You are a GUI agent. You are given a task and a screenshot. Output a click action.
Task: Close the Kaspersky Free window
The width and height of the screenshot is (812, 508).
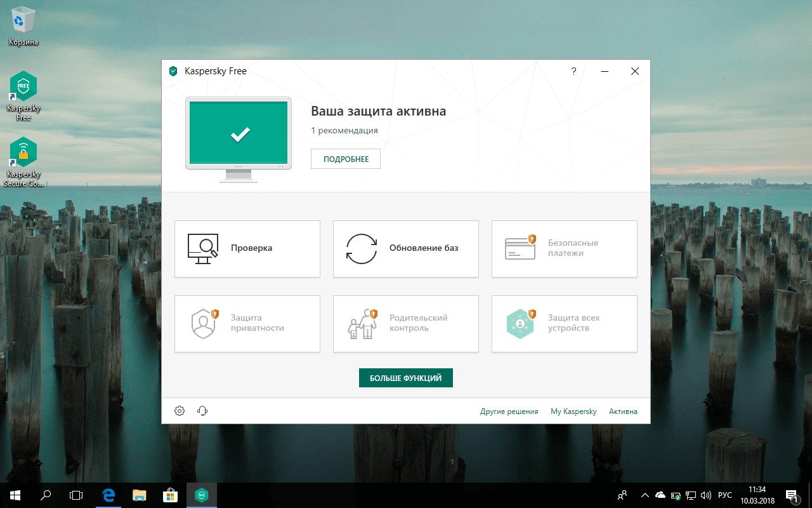pyautogui.click(x=635, y=71)
